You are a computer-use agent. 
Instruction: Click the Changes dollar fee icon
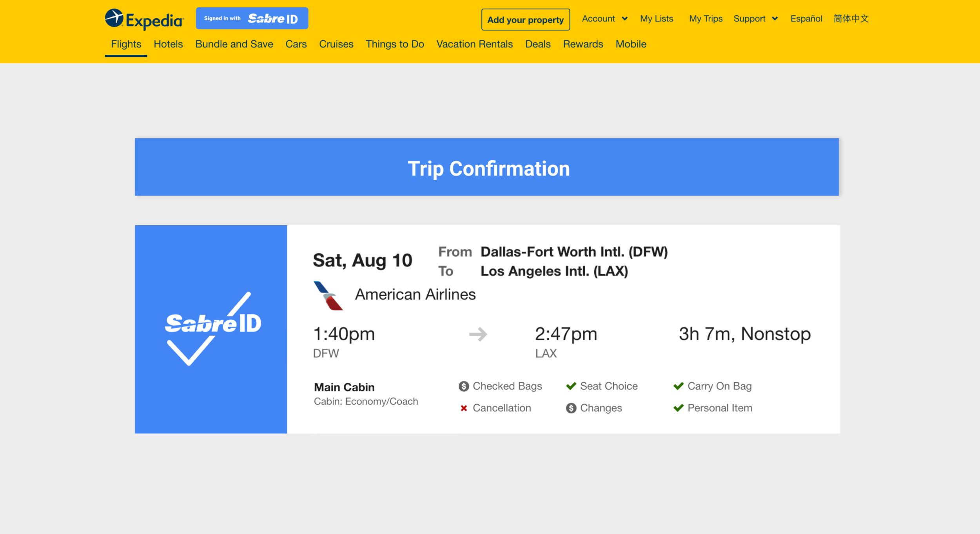coord(571,408)
